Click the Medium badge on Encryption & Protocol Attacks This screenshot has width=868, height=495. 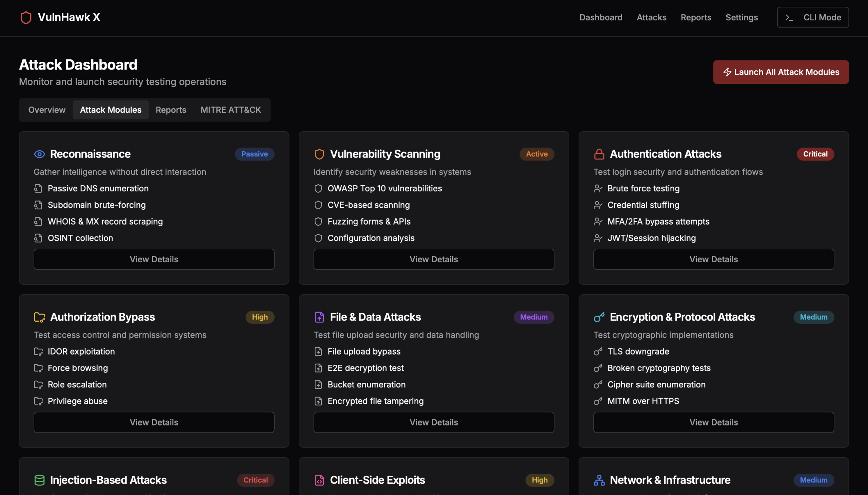pyautogui.click(x=814, y=317)
